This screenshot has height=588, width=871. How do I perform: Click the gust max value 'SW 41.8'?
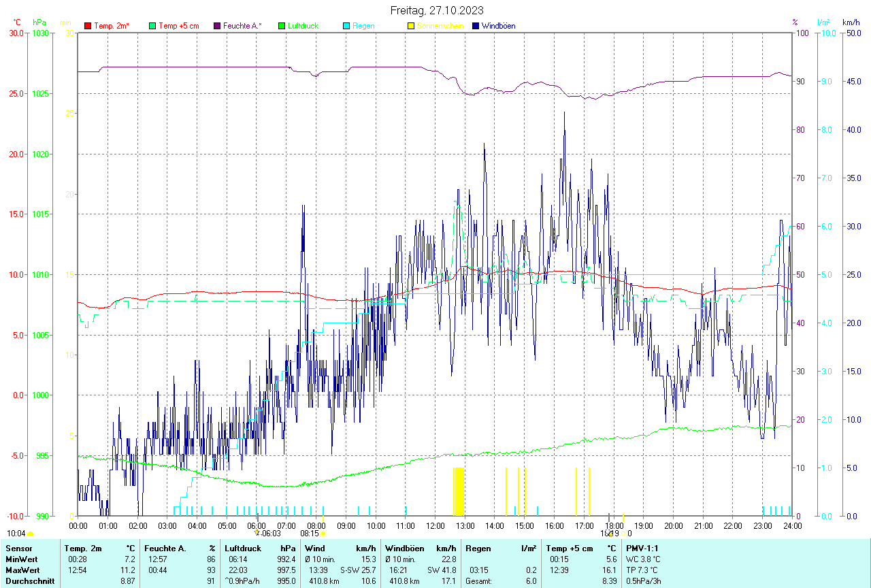point(441,570)
